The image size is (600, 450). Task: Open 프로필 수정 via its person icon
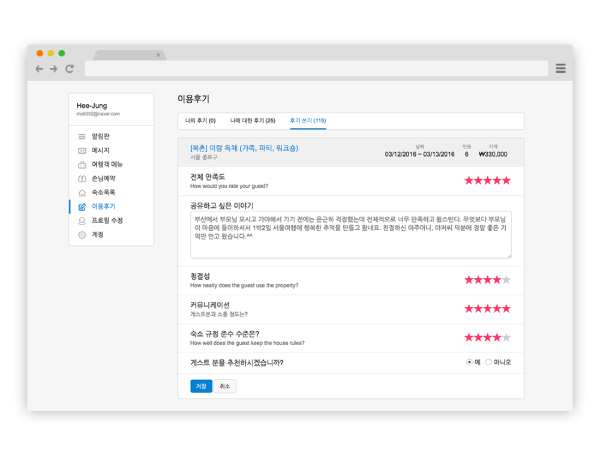point(82,221)
